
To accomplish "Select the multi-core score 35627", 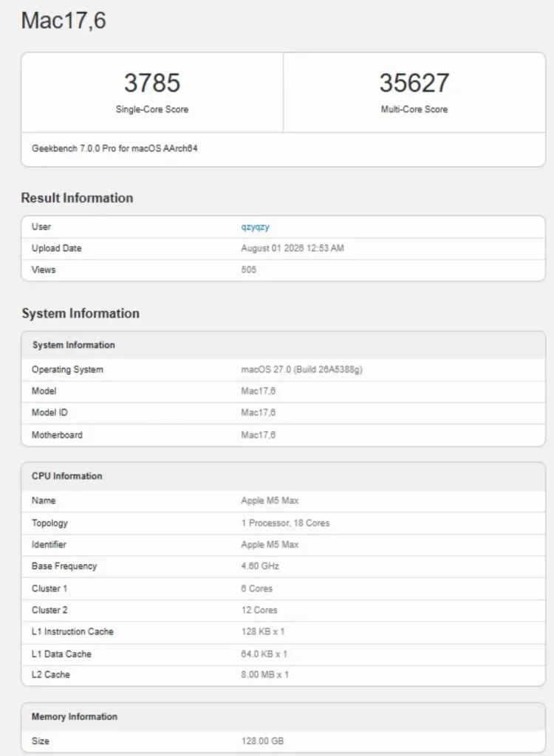I will (414, 83).
